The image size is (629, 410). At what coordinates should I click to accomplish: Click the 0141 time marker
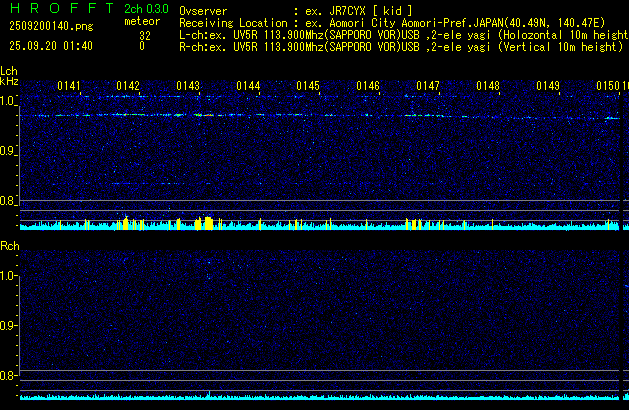point(69,87)
